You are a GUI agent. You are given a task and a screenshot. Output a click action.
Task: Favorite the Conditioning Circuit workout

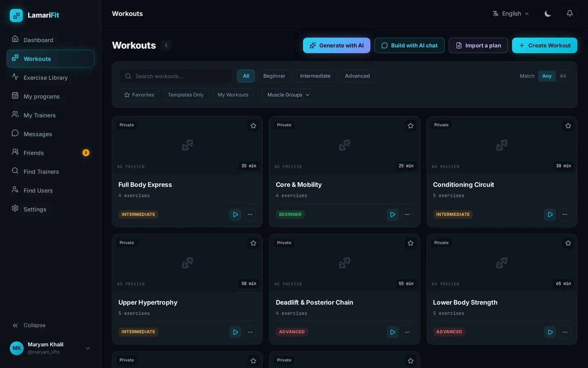point(568,126)
